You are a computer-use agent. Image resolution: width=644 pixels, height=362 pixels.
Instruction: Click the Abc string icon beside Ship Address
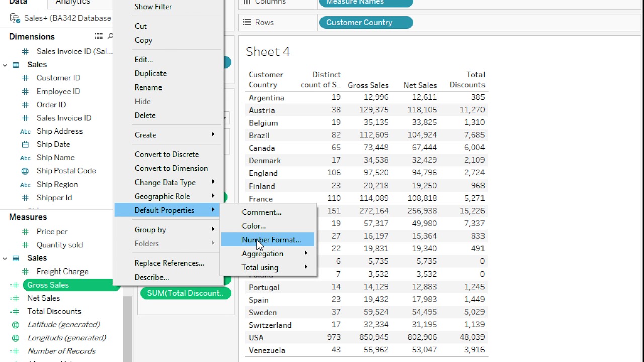coord(25,131)
